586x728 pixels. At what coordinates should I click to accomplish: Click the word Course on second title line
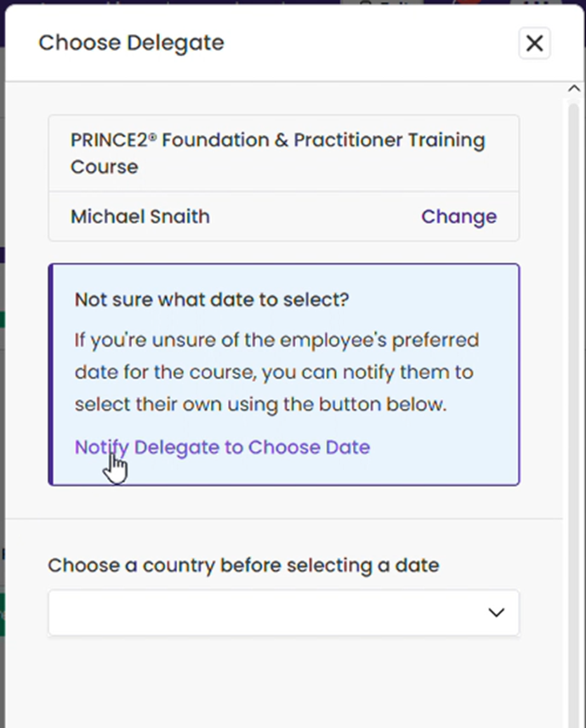pyautogui.click(x=105, y=167)
